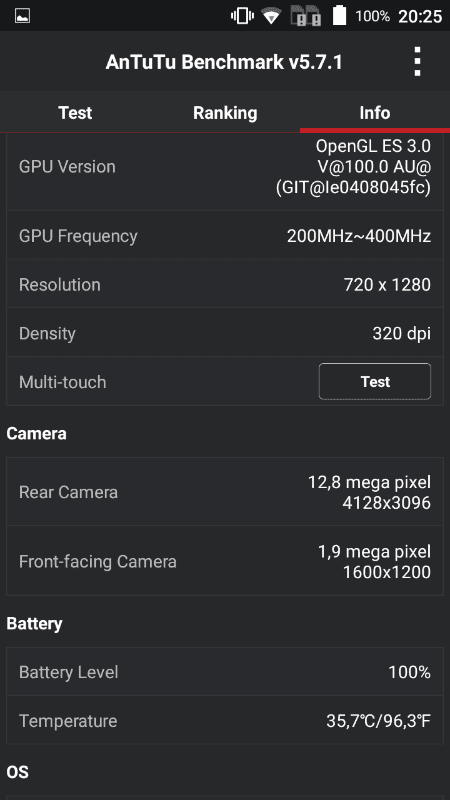Viewport: 450px width, 800px height.
Task: Tap the SIM cards status icon
Action: pos(306,16)
